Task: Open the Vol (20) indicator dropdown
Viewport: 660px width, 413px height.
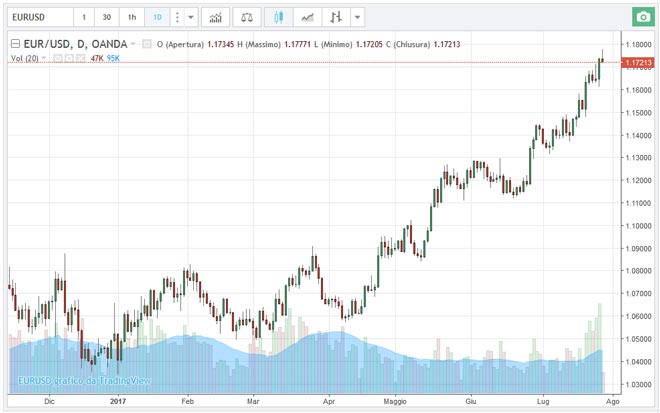Action: [46, 59]
